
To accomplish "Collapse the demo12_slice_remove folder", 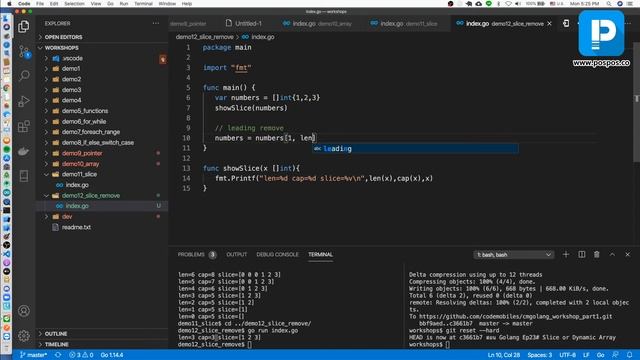I will coord(91,196).
